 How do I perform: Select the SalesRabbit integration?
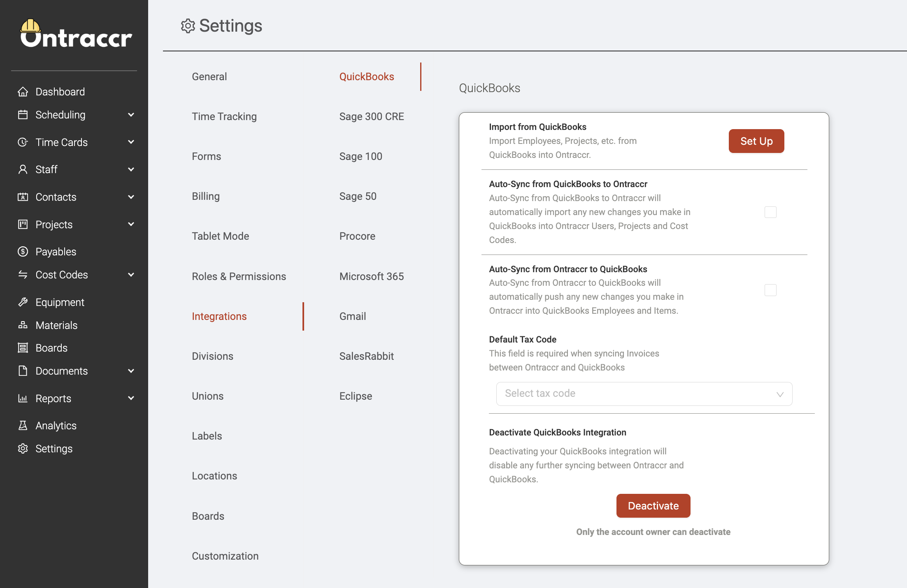click(x=366, y=356)
